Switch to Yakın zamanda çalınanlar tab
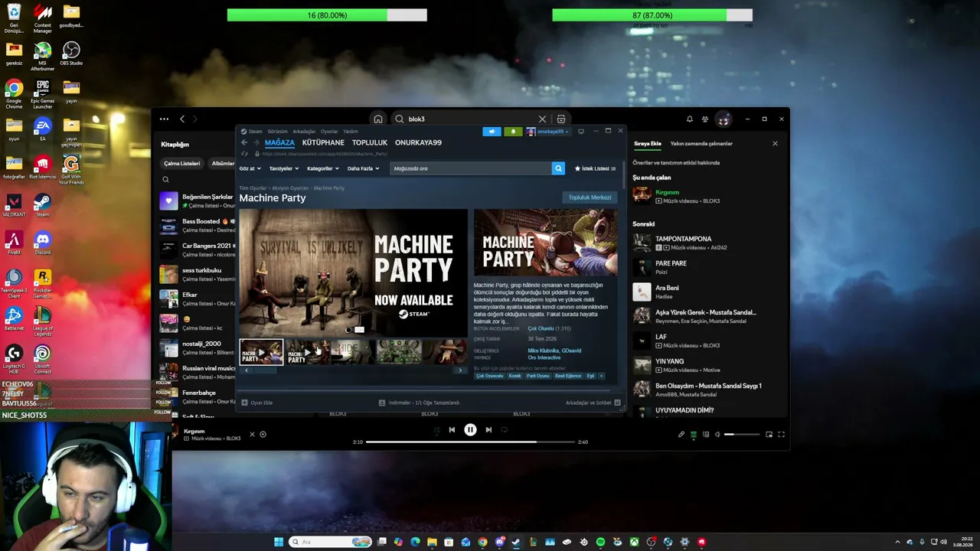This screenshot has height=551, width=980. coord(701,143)
